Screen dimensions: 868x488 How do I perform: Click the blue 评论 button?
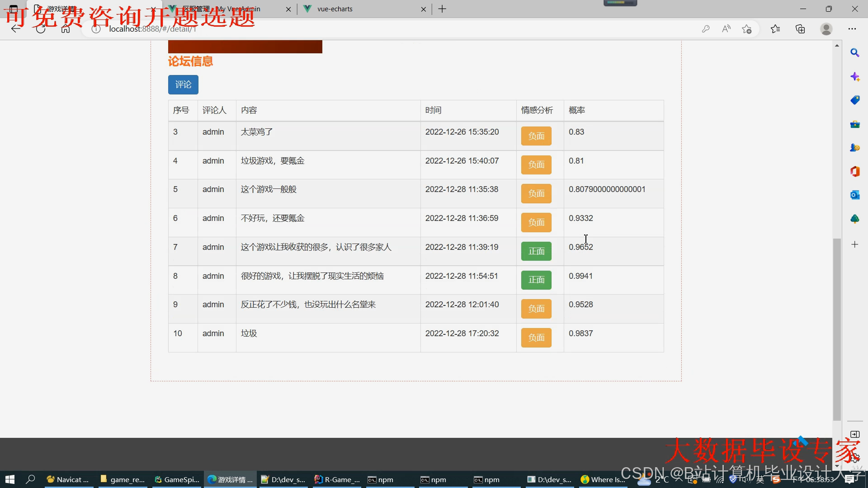(x=183, y=84)
